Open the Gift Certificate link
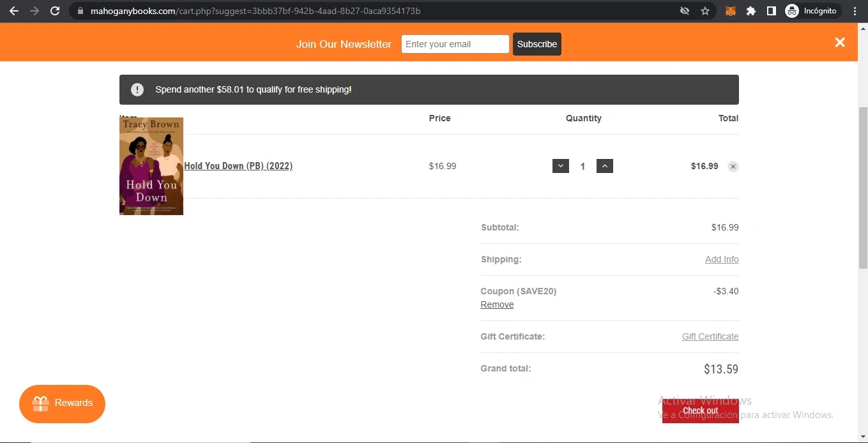Screen dimensions: 868x443 tap(710, 336)
